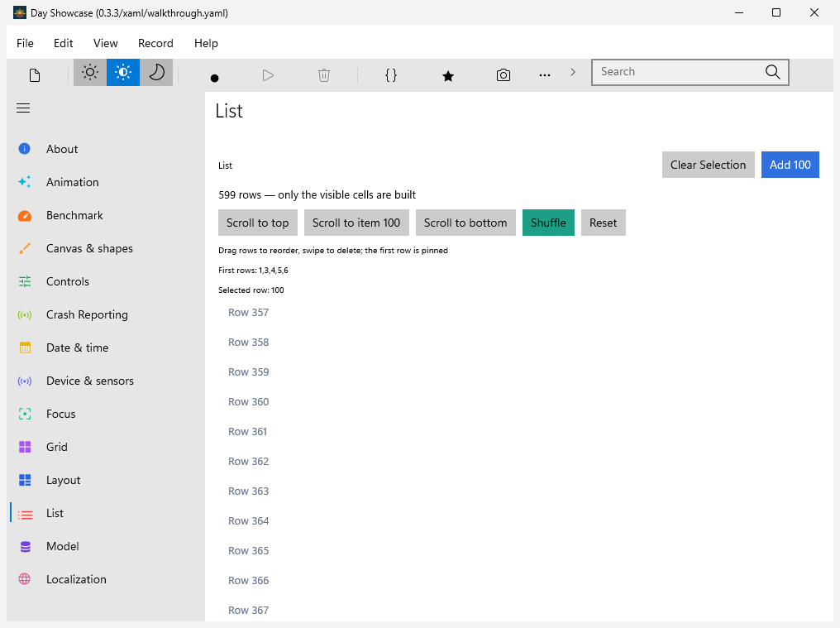Click Scroll to item 100 button
Screen dimensions: 840x628
pyautogui.click(x=356, y=223)
